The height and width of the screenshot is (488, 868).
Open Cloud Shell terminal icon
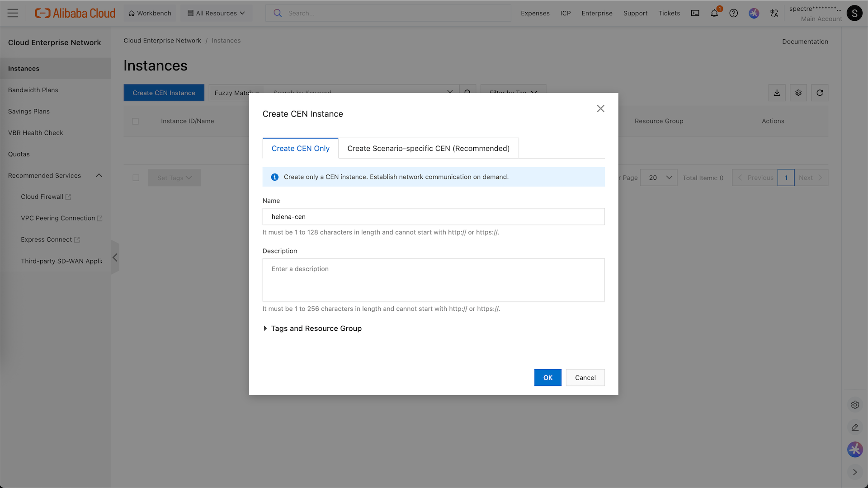click(x=695, y=13)
